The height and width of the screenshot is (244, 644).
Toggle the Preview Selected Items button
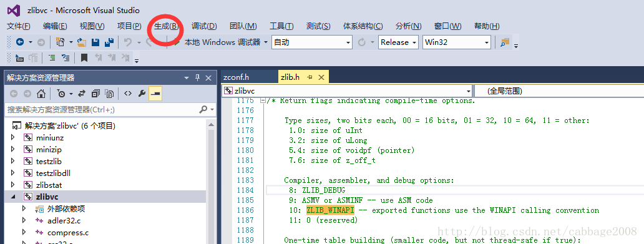[x=155, y=94]
